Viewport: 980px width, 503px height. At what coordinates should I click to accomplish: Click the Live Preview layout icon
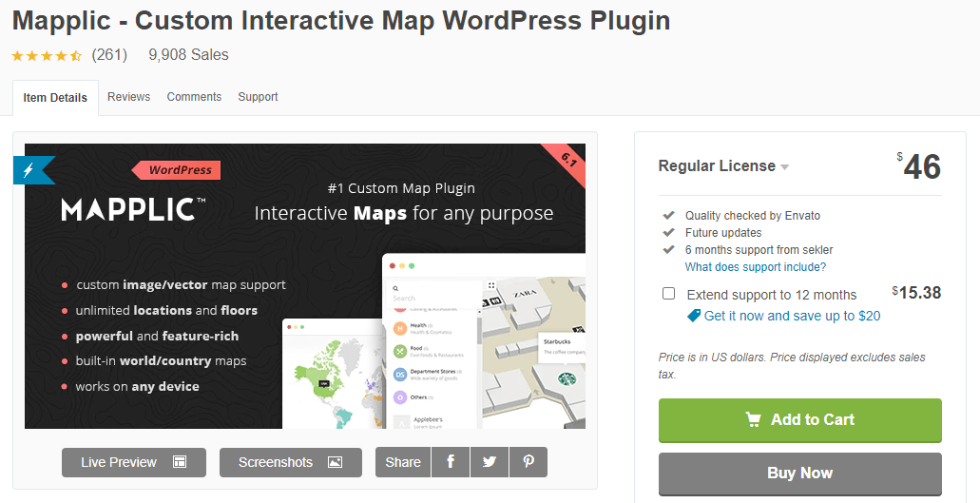point(180,462)
